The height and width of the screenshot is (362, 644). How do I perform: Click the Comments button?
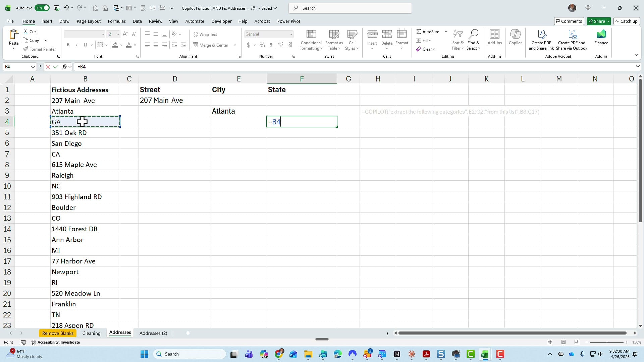coord(569,21)
